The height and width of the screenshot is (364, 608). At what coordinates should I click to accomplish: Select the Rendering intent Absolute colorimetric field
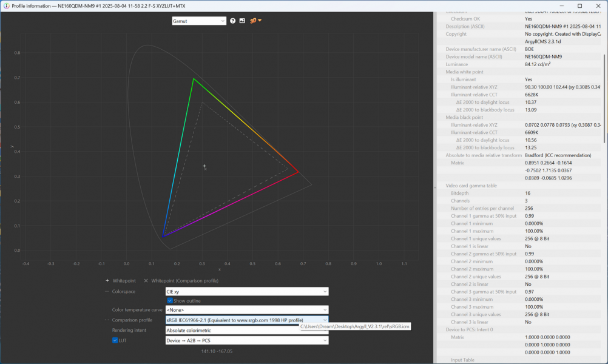[x=231, y=331]
